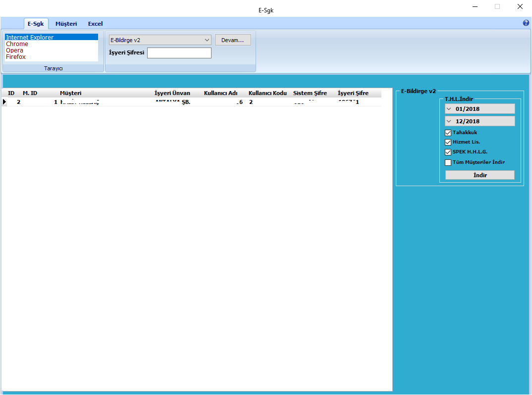This screenshot has width=532, height=395.
Task: Choose Opera from the Tarayıcı list
Action: tap(15, 50)
